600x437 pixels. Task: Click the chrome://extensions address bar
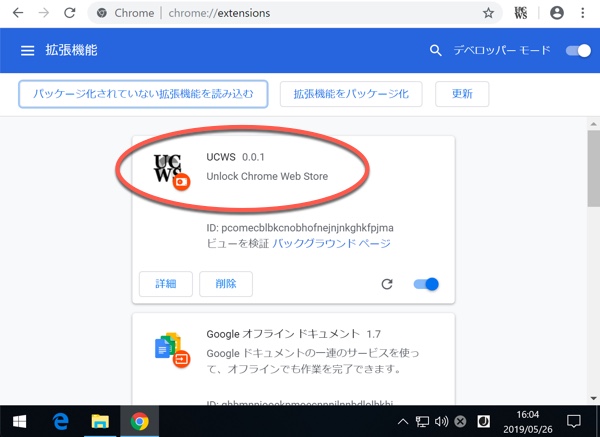tap(295, 13)
